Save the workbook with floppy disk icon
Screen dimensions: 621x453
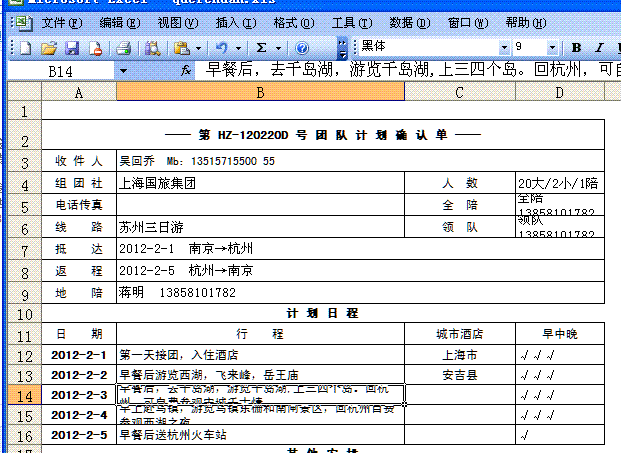[72, 48]
